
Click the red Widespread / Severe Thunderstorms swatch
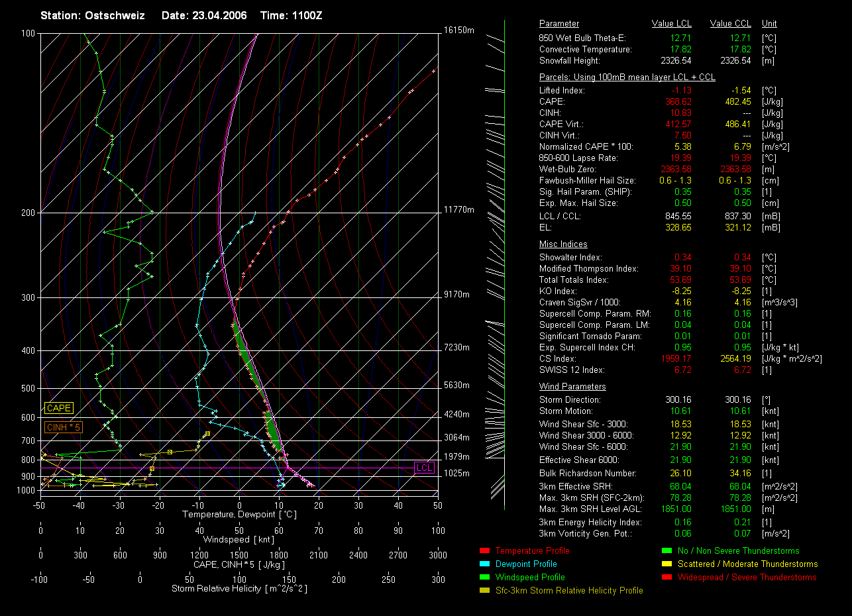coord(666,578)
